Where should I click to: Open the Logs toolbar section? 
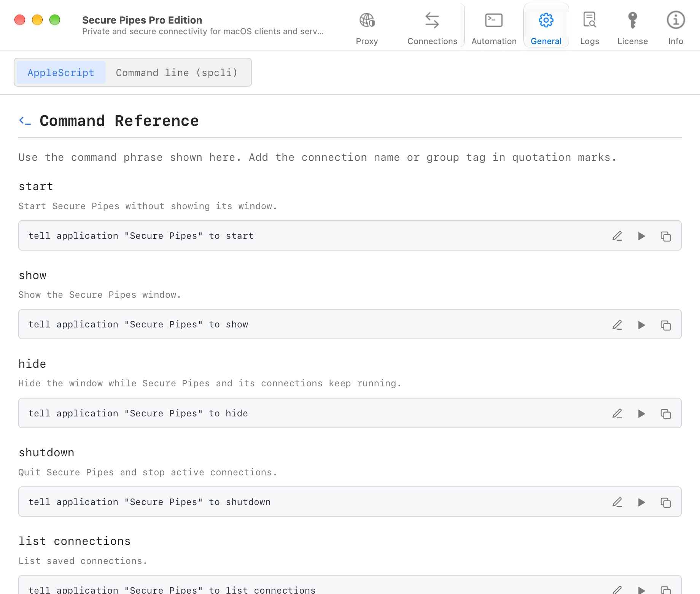[x=590, y=28]
